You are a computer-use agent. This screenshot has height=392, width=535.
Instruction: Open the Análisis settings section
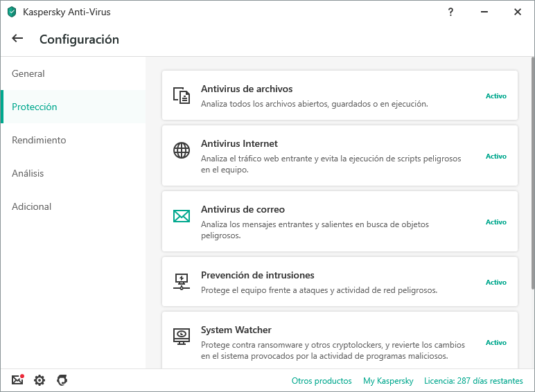tap(28, 173)
